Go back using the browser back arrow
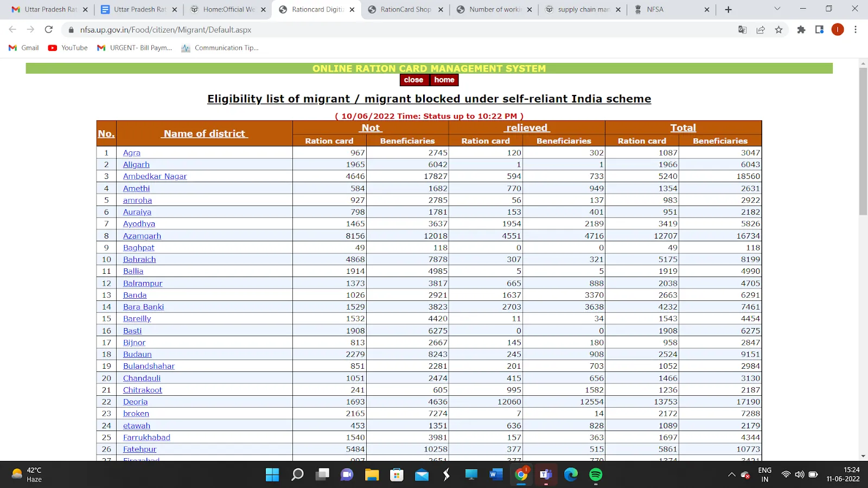The width and height of the screenshot is (868, 488). click(12, 29)
